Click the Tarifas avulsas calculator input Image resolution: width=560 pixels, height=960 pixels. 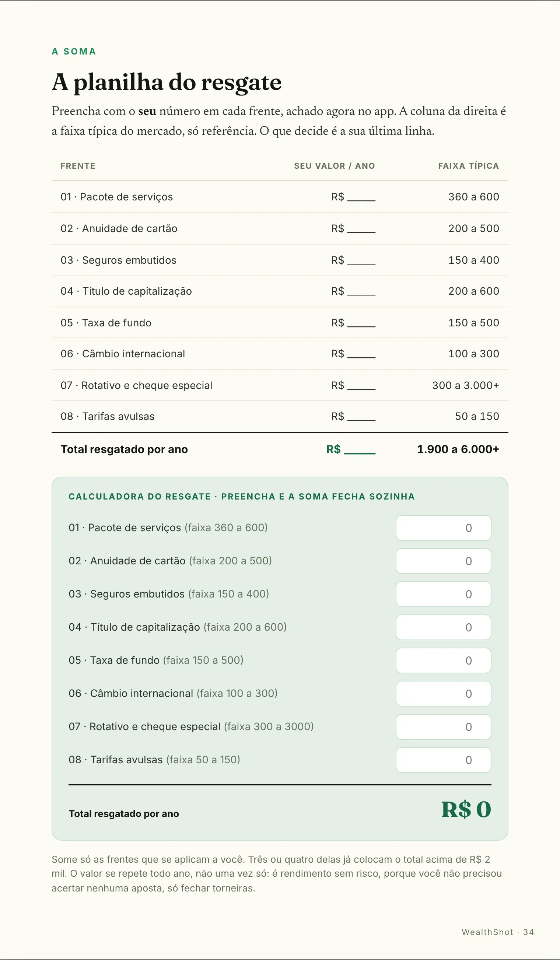(444, 760)
